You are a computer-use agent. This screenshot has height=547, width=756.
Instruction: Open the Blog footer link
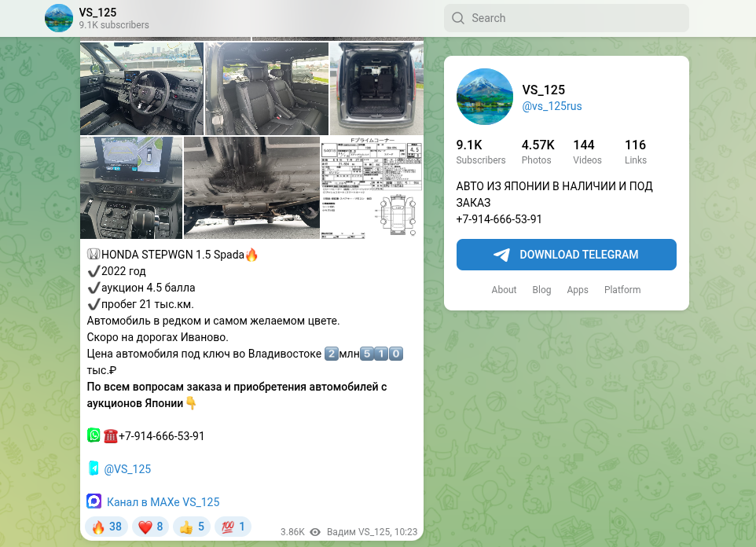tap(541, 290)
